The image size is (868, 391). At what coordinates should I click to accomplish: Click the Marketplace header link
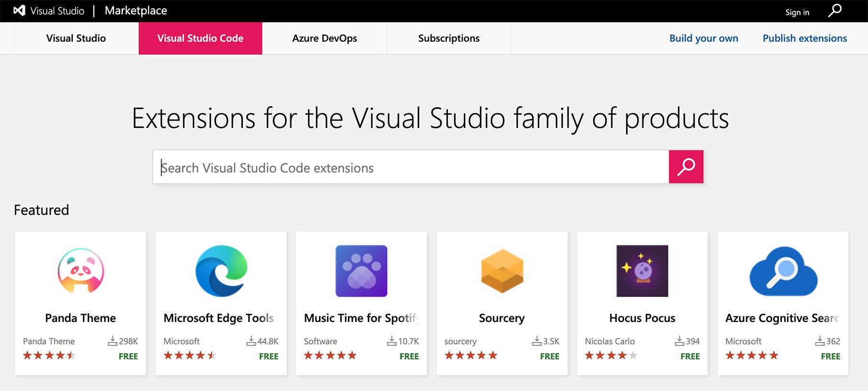click(136, 11)
